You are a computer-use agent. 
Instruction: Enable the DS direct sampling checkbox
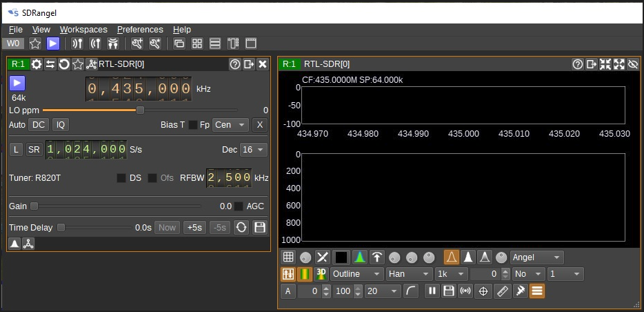pyautogui.click(x=121, y=178)
